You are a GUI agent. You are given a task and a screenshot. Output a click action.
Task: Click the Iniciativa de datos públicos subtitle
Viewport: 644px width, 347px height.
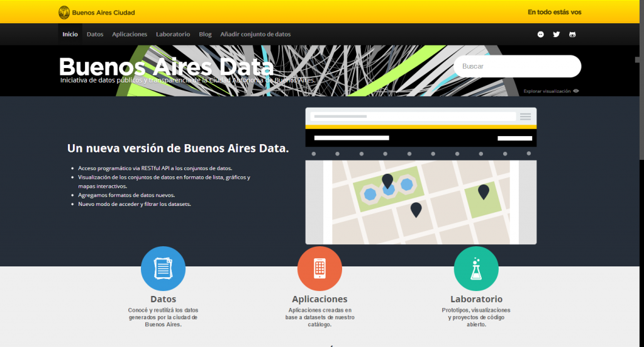click(187, 80)
